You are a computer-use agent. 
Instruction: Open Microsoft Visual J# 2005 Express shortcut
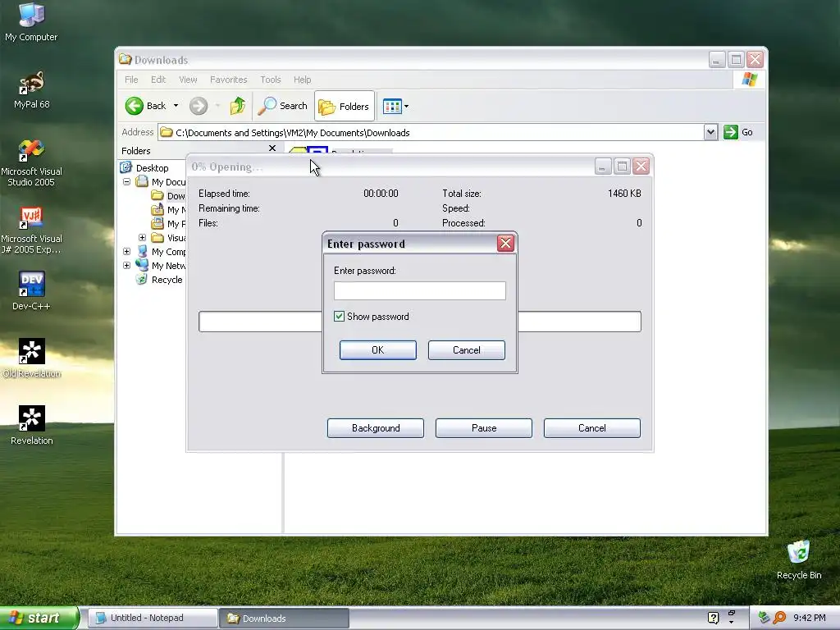coord(31,231)
